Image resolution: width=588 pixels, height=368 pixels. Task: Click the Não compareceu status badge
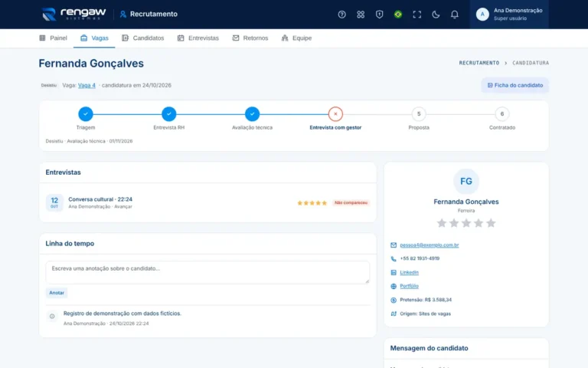351,202
